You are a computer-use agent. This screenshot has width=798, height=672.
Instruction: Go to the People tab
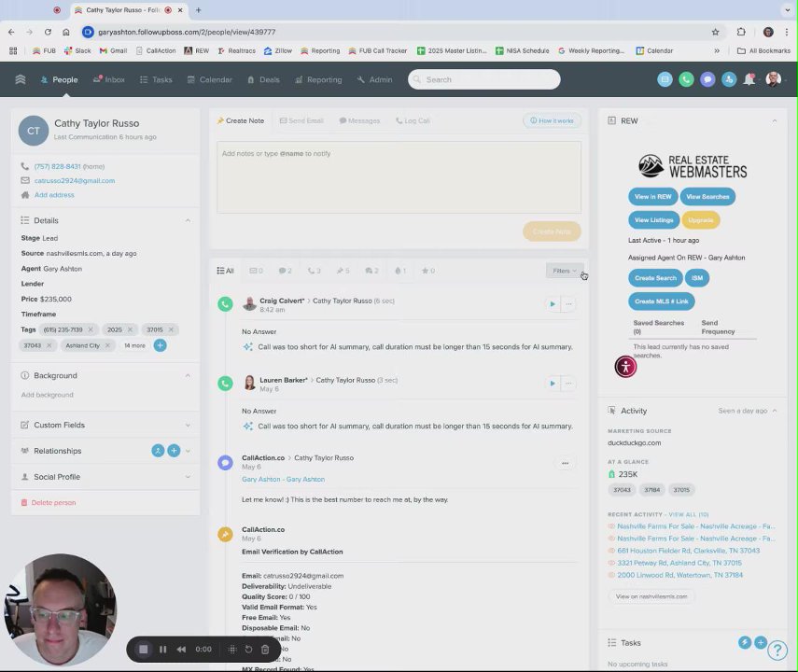(59, 80)
